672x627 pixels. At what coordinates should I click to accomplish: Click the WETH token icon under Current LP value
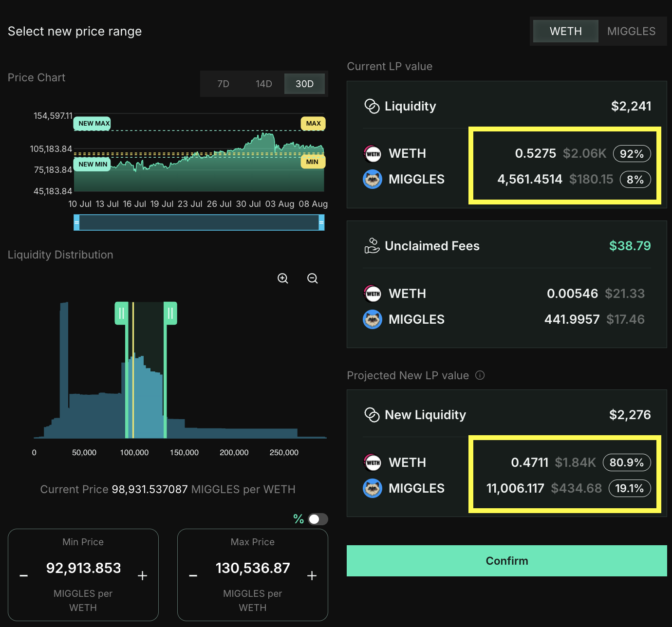[372, 153]
